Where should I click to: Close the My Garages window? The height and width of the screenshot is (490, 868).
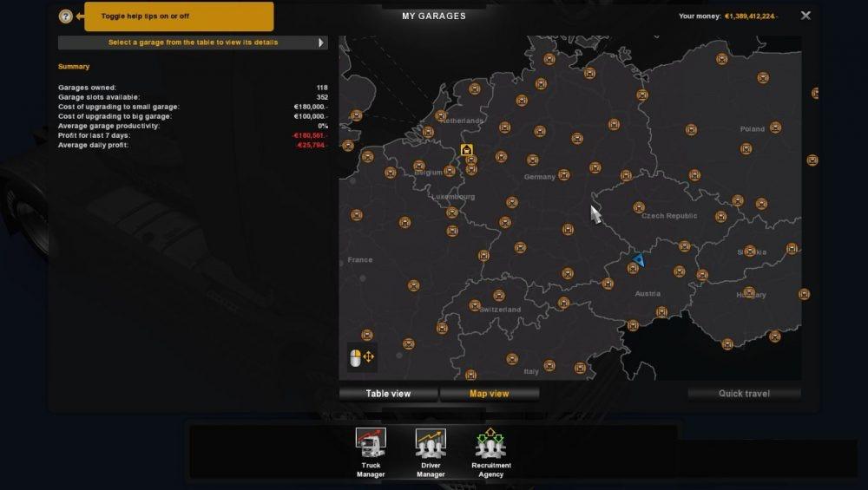[x=806, y=16]
